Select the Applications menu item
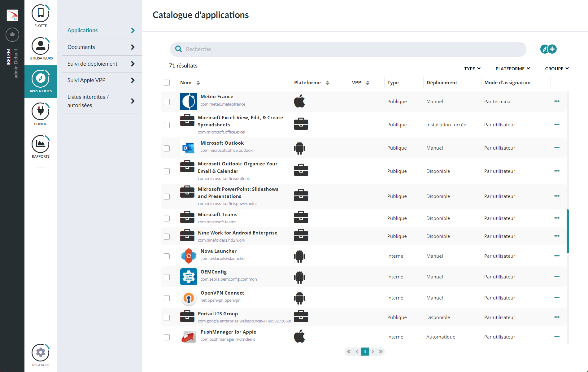The image size is (588, 372). [102, 30]
